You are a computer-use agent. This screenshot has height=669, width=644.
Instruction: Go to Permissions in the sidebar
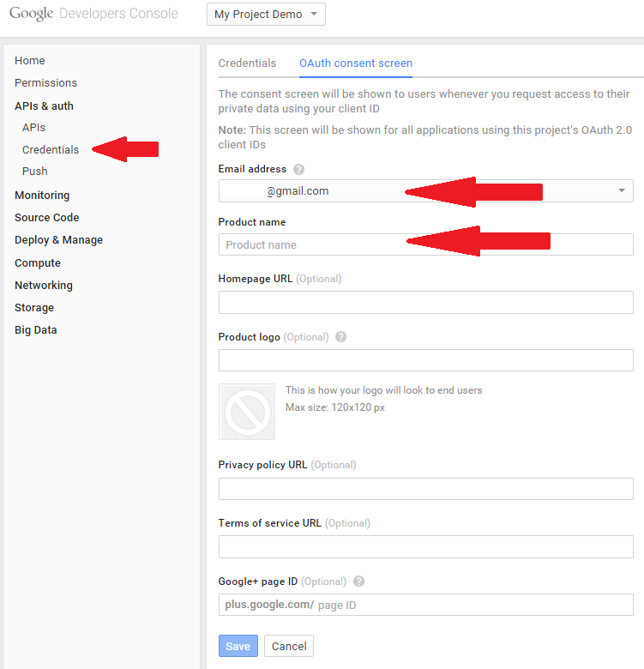[45, 83]
